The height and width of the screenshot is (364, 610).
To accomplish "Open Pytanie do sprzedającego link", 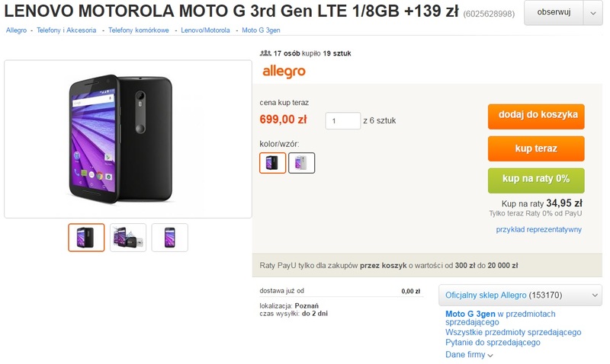I will [493, 342].
